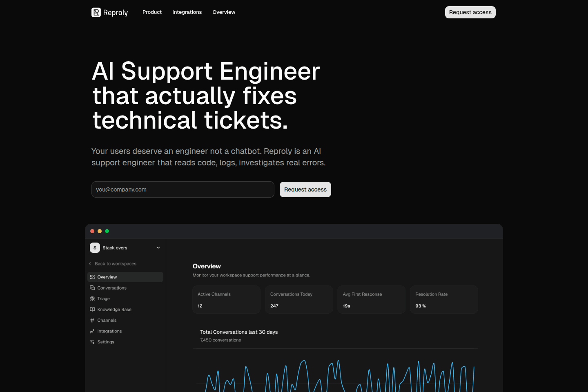The height and width of the screenshot is (392, 588).
Task: Expand the Stack overs workspace dropdown chevron
Action: point(158,248)
